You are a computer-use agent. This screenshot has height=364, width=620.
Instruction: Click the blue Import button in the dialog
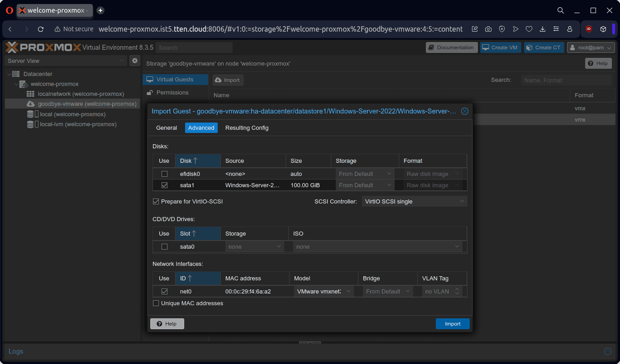click(x=453, y=324)
